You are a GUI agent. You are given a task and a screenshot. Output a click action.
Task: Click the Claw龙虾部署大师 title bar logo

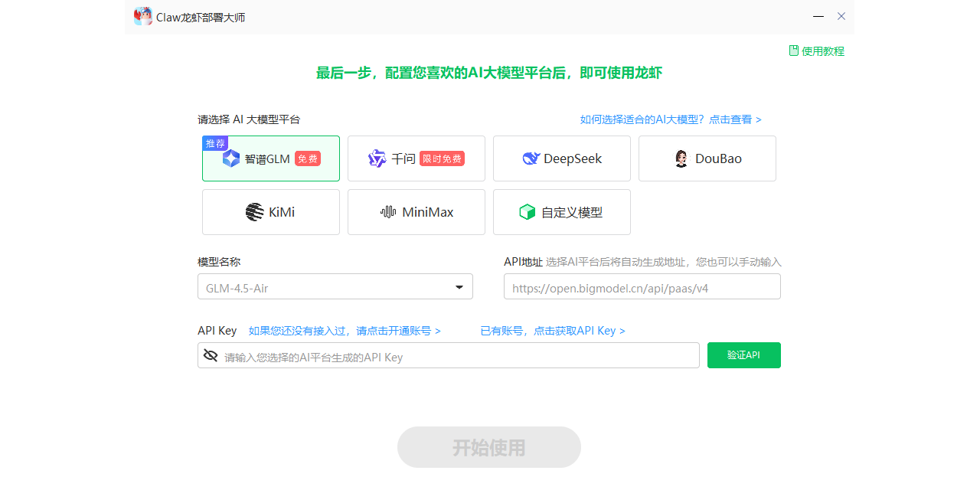point(142,15)
